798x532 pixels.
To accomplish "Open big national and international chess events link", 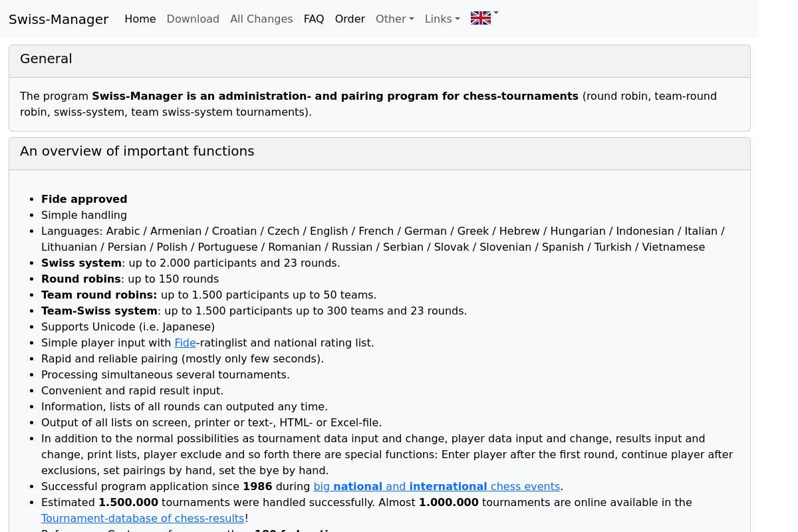I will coord(437,486).
